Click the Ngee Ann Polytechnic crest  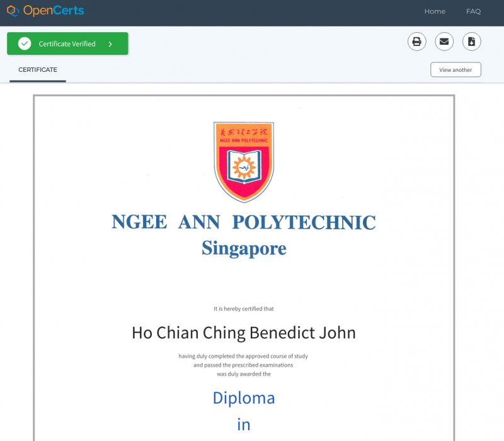[244, 161]
